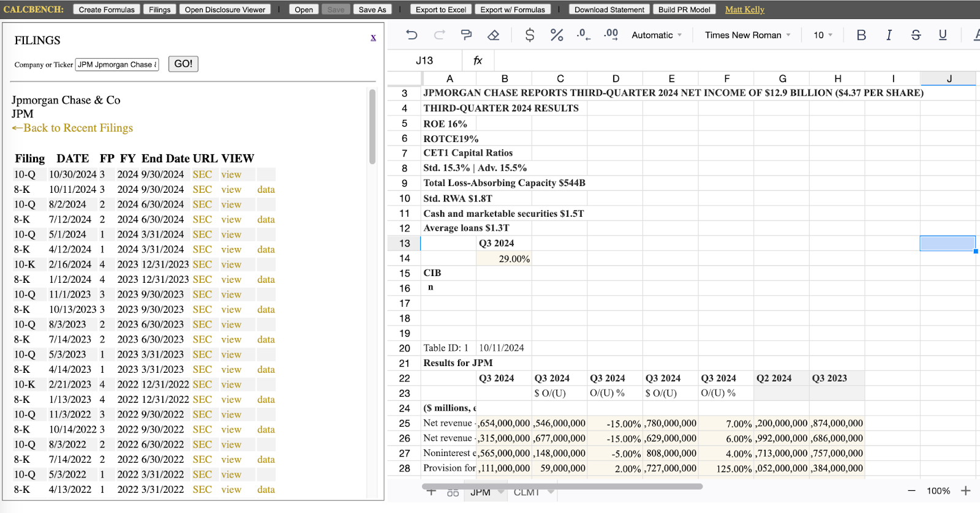Click Download Statement button
The image size is (980, 513).
point(609,9)
